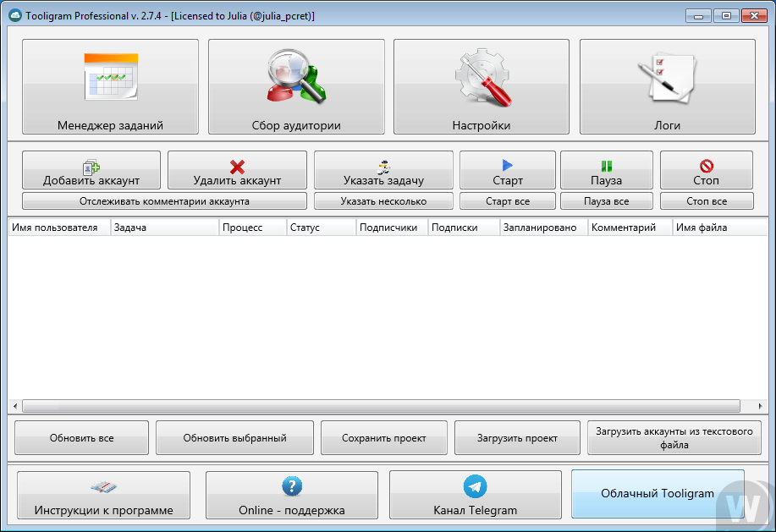Sort by Подписчики column header
Screen dimensions: 776x532
[392, 228]
